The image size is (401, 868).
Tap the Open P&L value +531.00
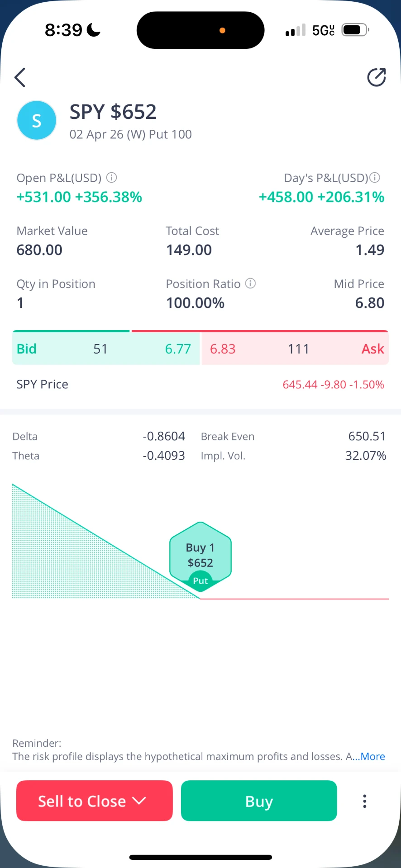(x=44, y=197)
